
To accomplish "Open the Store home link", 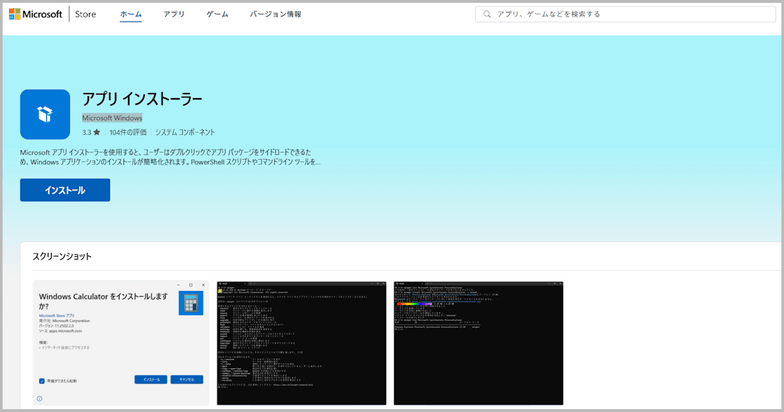I will pos(86,14).
